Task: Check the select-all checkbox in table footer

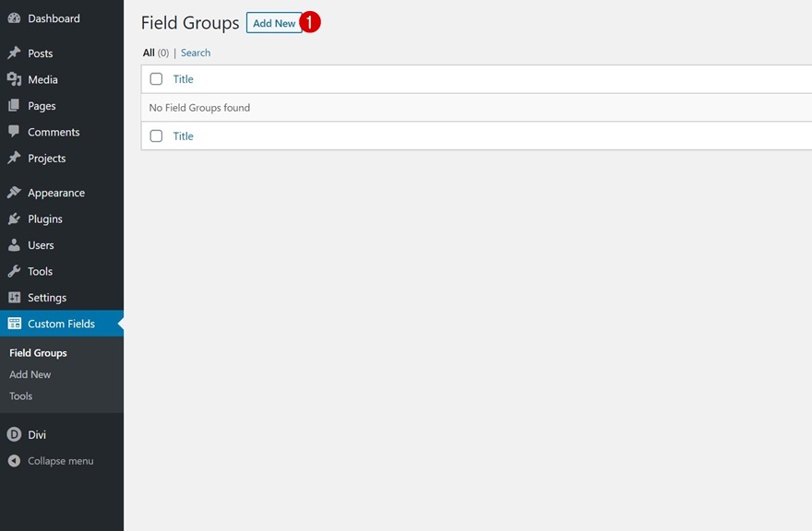Action: (x=156, y=136)
